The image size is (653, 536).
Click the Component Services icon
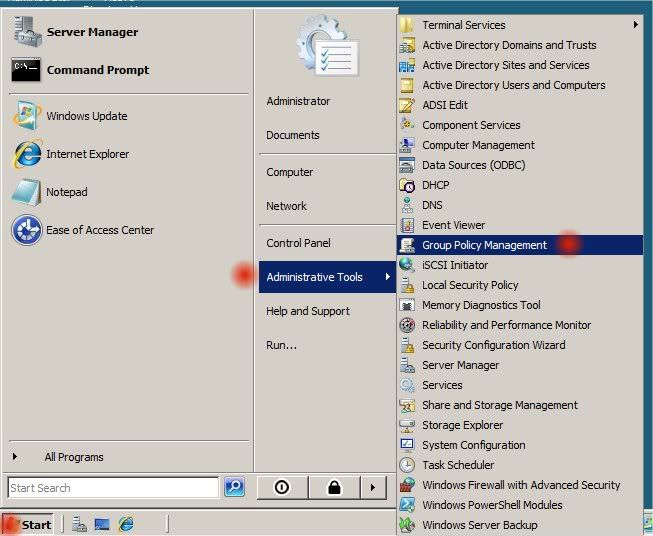coord(406,125)
